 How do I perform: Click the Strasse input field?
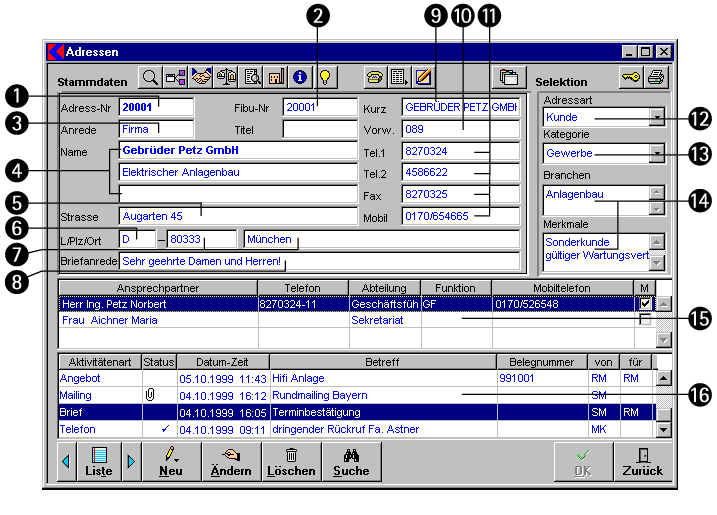tap(237, 215)
